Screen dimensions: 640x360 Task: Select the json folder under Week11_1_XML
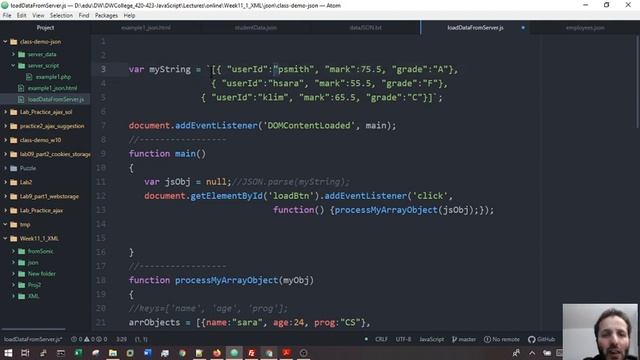coord(45,262)
